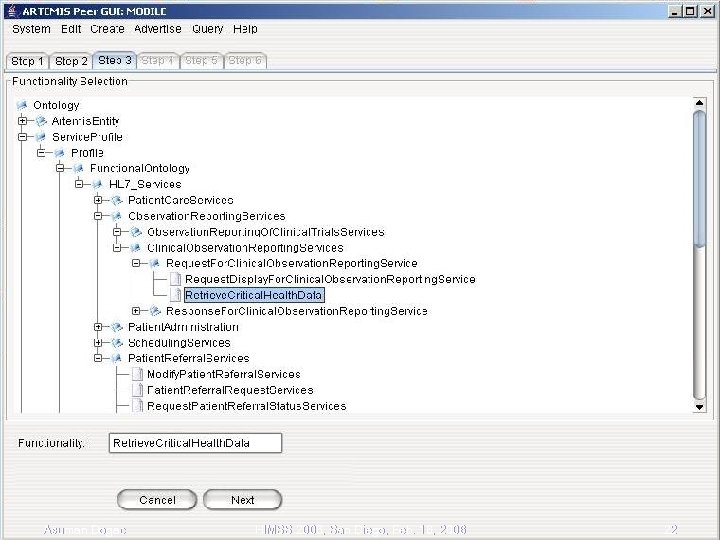The height and width of the screenshot is (540, 720).
Task: Click the PatientReferralRequestServices document icon
Action: [137, 390]
